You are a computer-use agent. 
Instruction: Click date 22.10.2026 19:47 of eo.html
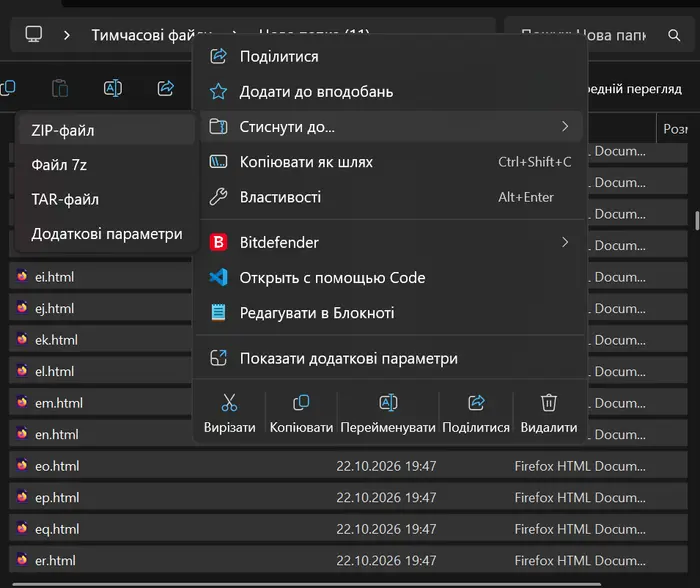point(386,466)
